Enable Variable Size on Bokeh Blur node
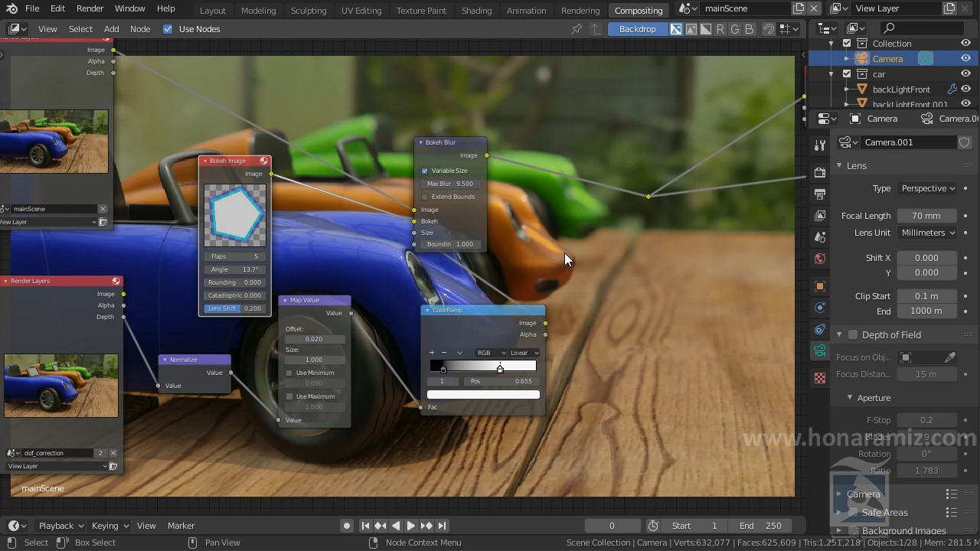The image size is (980, 551). (425, 171)
